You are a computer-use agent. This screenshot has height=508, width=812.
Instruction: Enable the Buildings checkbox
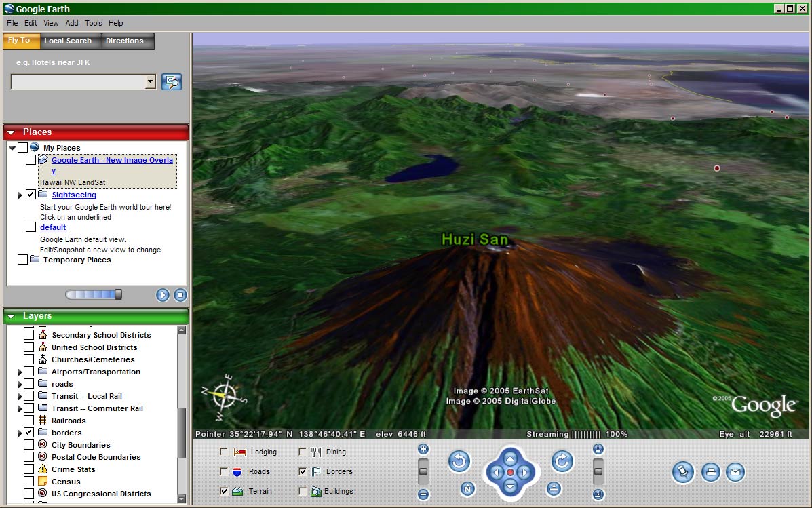303,492
